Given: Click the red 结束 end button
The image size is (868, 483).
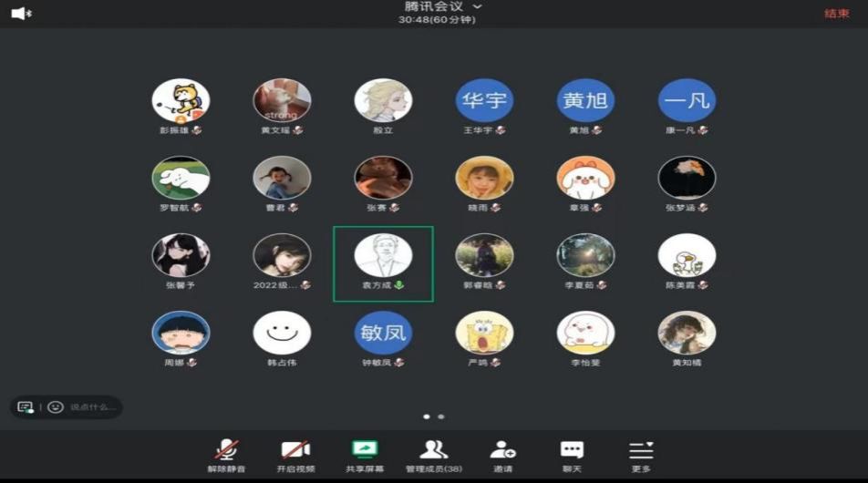Looking at the screenshot, I should coord(836,14).
